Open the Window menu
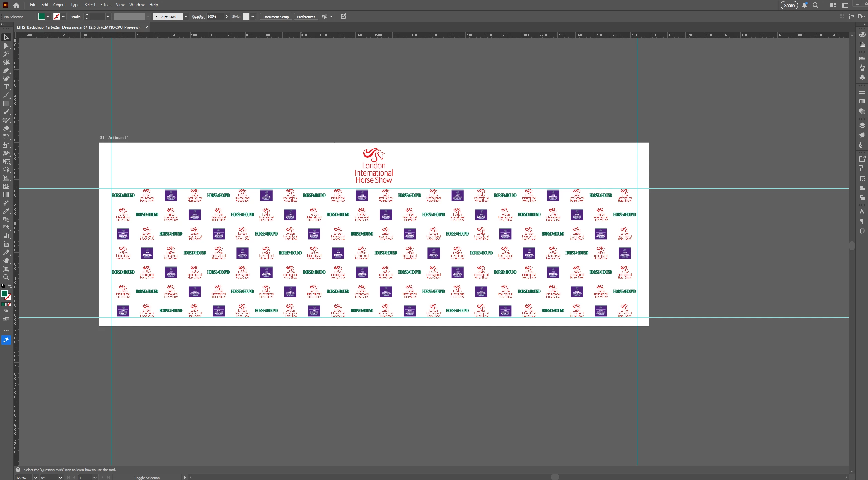This screenshot has width=868, height=480. pos(137,5)
